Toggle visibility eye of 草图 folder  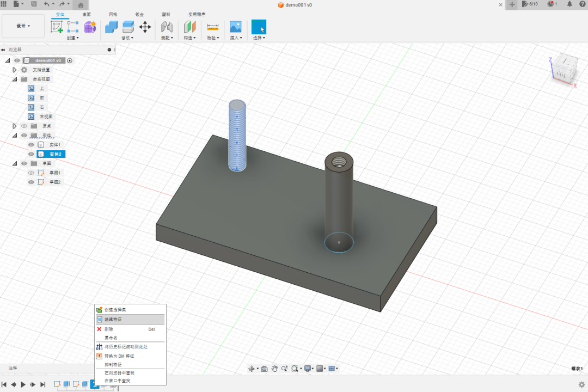coord(24,163)
